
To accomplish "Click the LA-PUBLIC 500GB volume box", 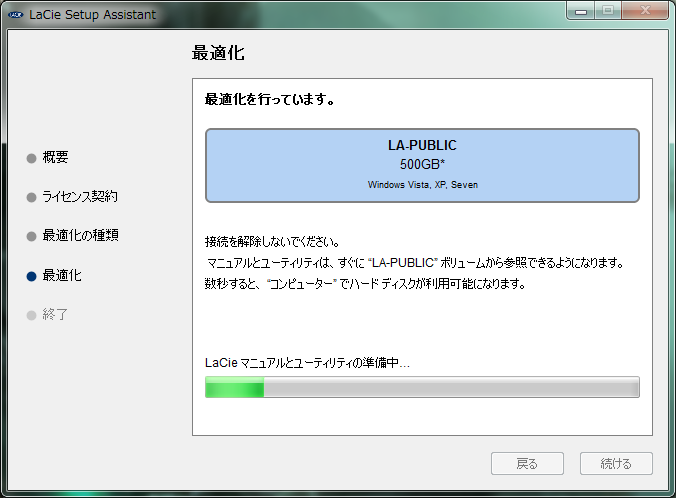I will pyautogui.click(x=422, y=165).
